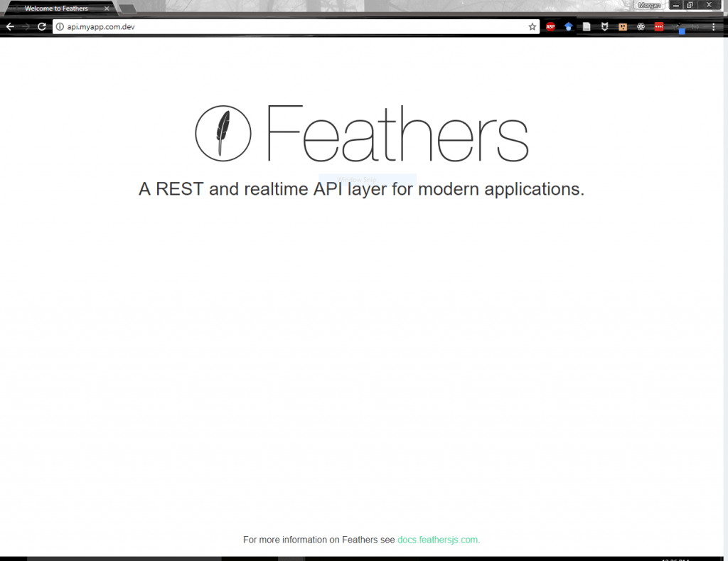Viewport: 728px width, 561px height.
Task: View site information for api.myapp.com.dev
Action: 60,27
